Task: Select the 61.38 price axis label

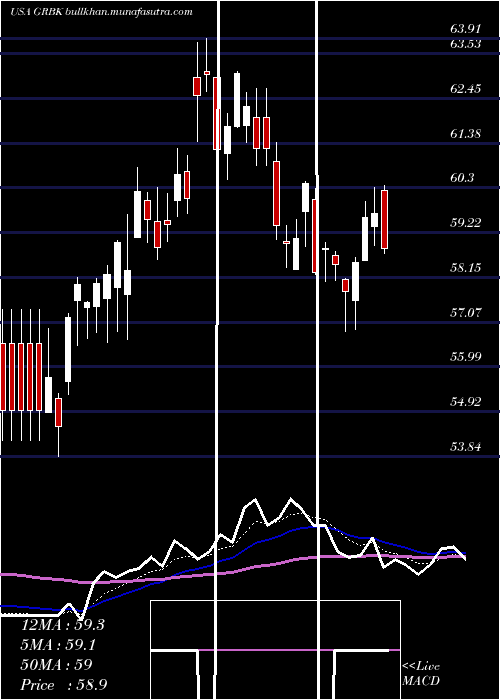Action: click(x=465, y=133)
